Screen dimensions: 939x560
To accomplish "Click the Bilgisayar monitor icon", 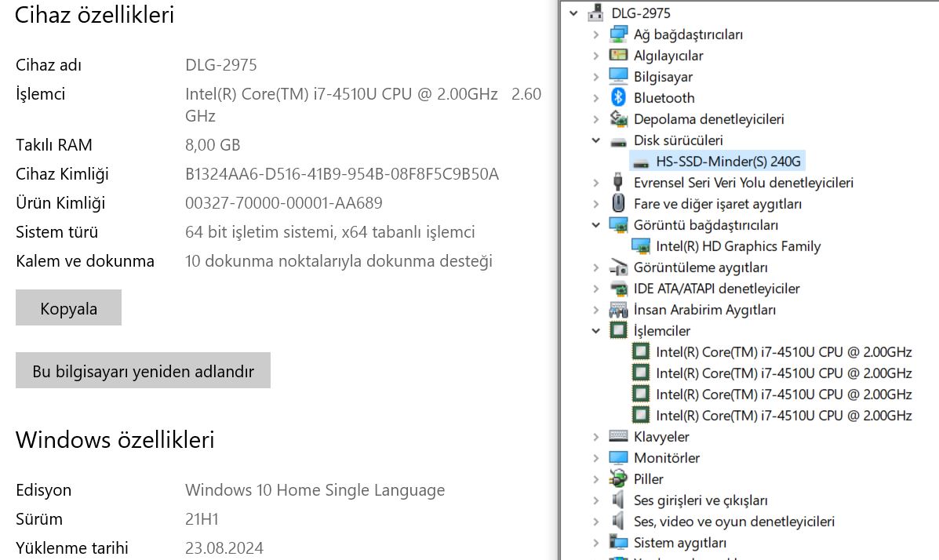I will [618, 76].
